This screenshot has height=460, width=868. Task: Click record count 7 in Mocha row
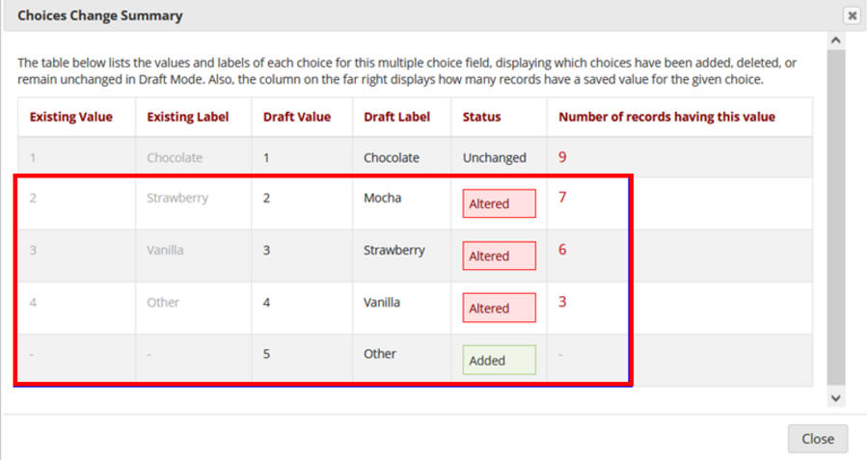coord(562,198)
